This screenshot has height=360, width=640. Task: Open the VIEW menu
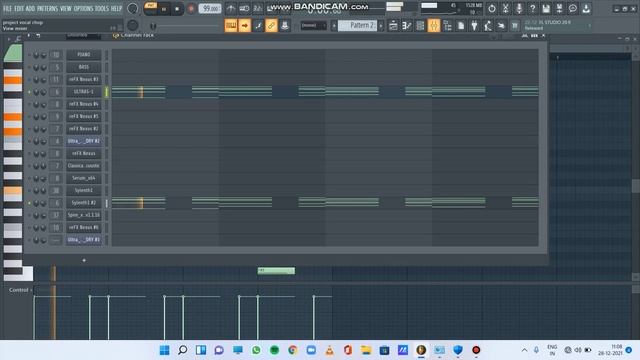coord(66,8)
